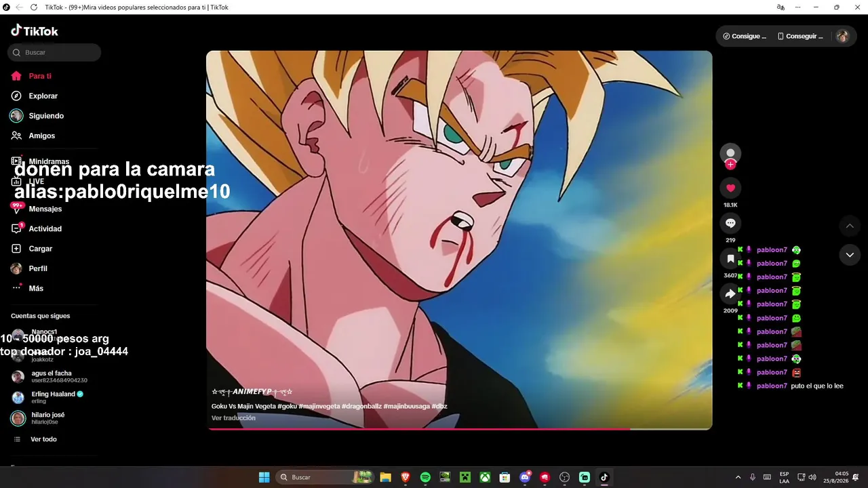
Task: Like the video with the heart icon
Action: click(x=730, y=188)
